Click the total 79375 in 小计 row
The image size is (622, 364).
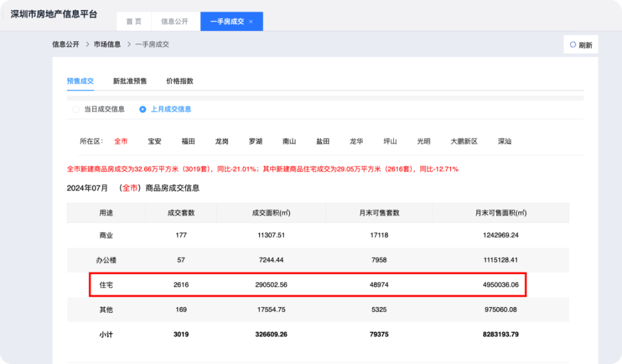point(379,335)
